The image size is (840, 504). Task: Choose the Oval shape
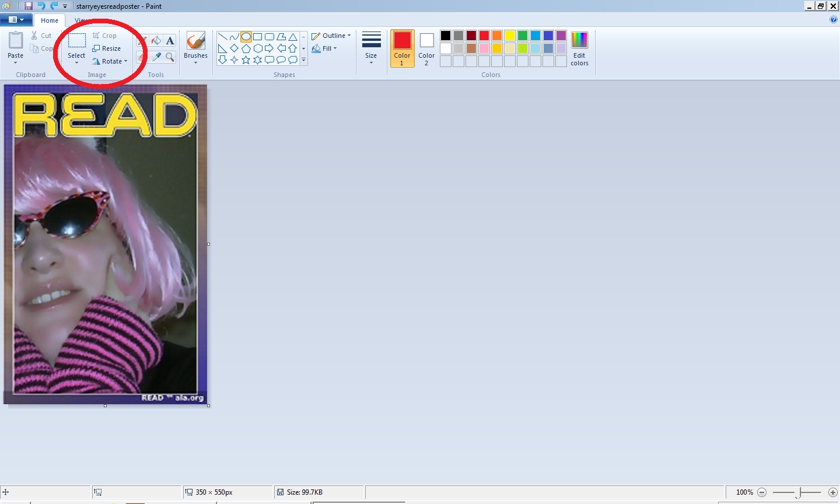(246, 37)
